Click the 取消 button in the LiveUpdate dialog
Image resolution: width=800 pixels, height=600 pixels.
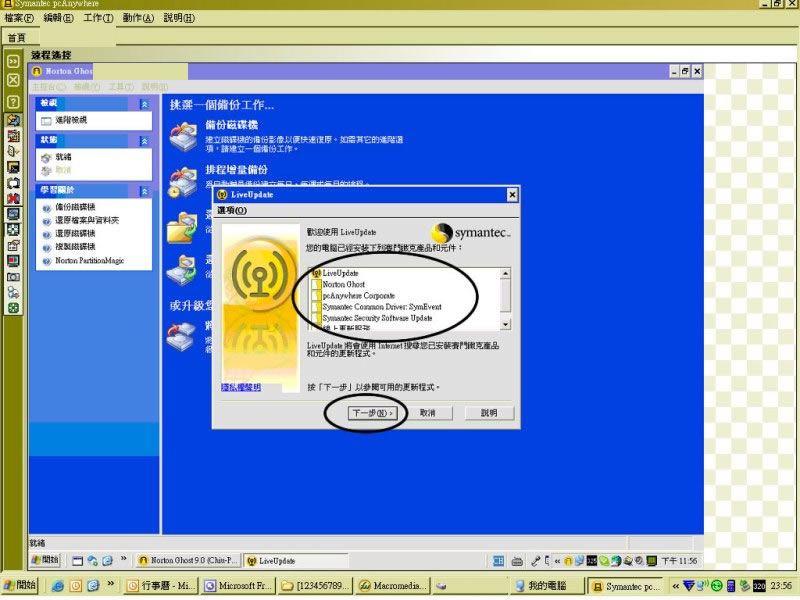tap(428, 413)
